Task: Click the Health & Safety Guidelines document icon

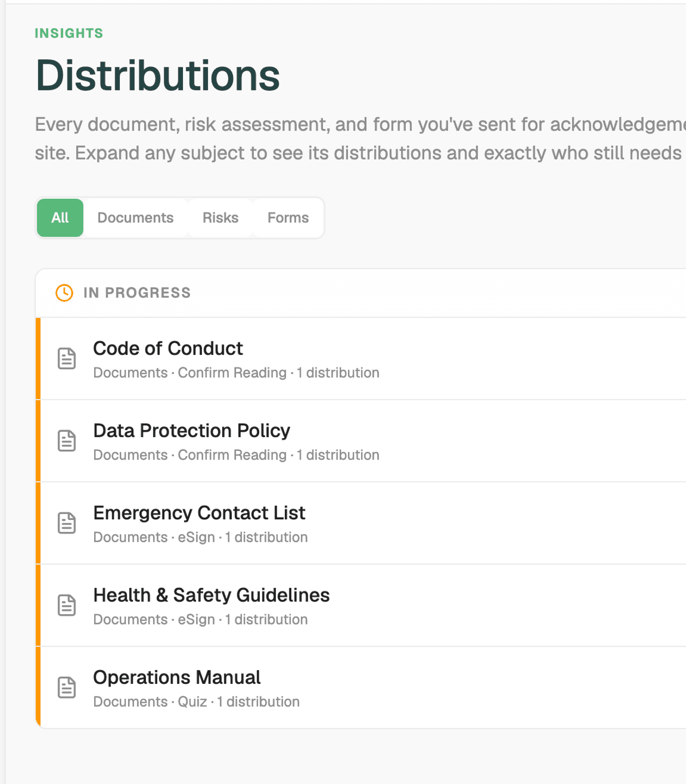Action: point(67,605)
